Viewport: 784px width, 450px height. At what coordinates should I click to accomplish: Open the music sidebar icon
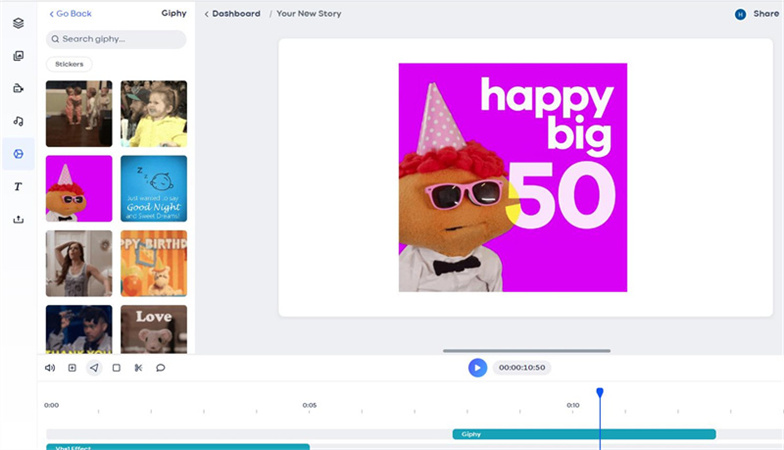point(18,121)
